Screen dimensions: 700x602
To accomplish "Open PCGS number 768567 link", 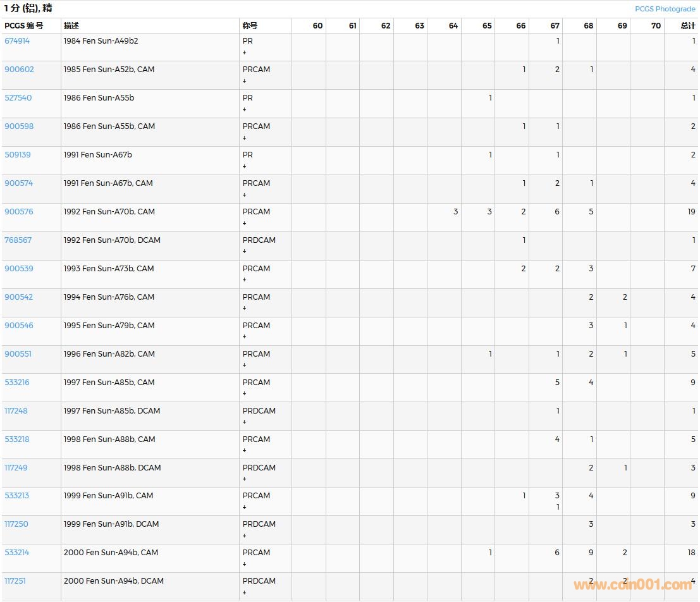I will coord(18,240).
